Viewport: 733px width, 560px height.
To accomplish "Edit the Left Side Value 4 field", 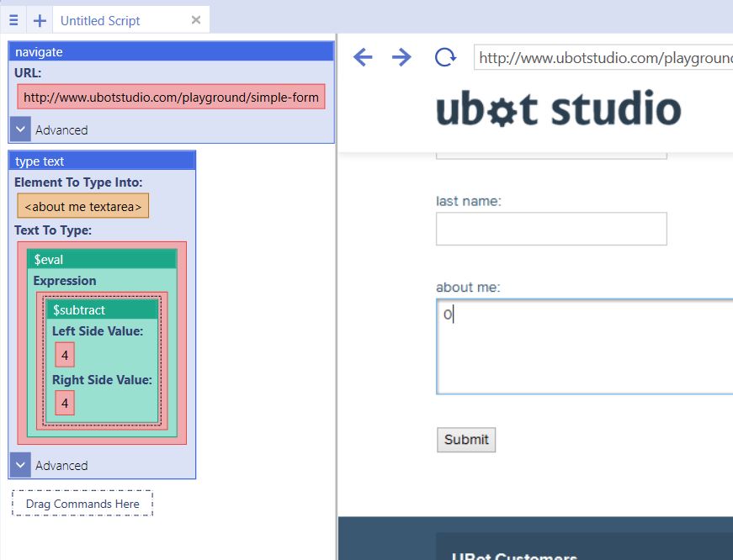I will [65, 355].
